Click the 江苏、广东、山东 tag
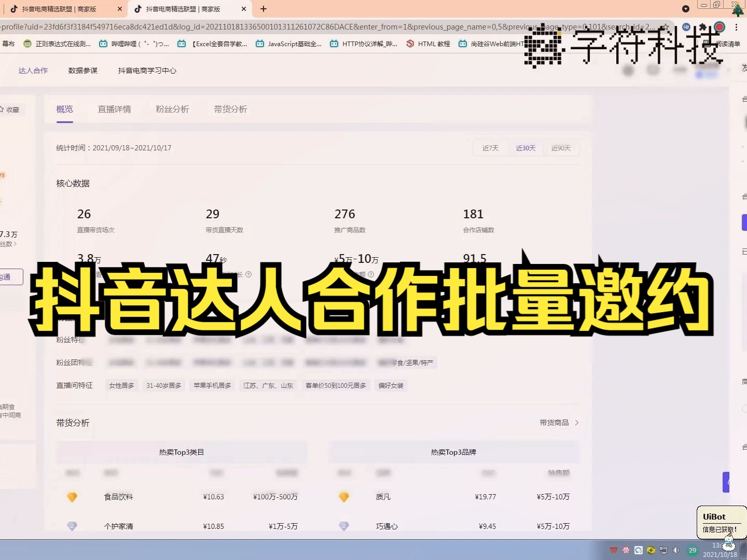 (268, 385)
